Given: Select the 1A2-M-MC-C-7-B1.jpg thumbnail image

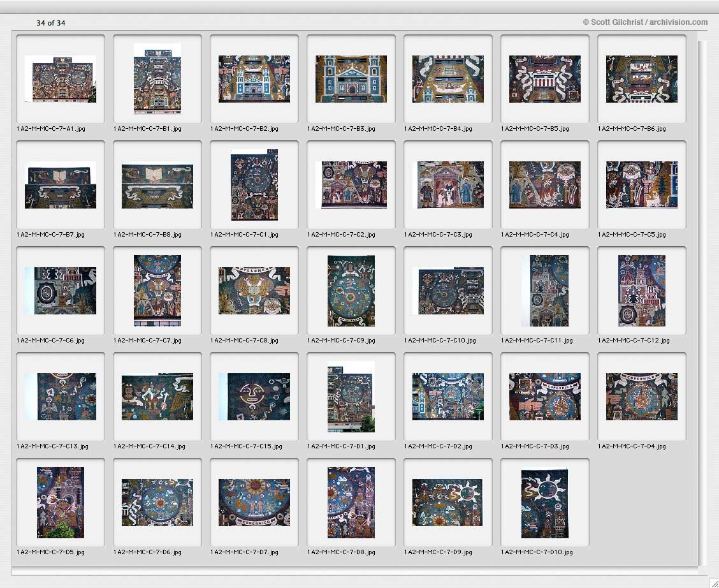Looking at the screenshot, I should point(157,79).
